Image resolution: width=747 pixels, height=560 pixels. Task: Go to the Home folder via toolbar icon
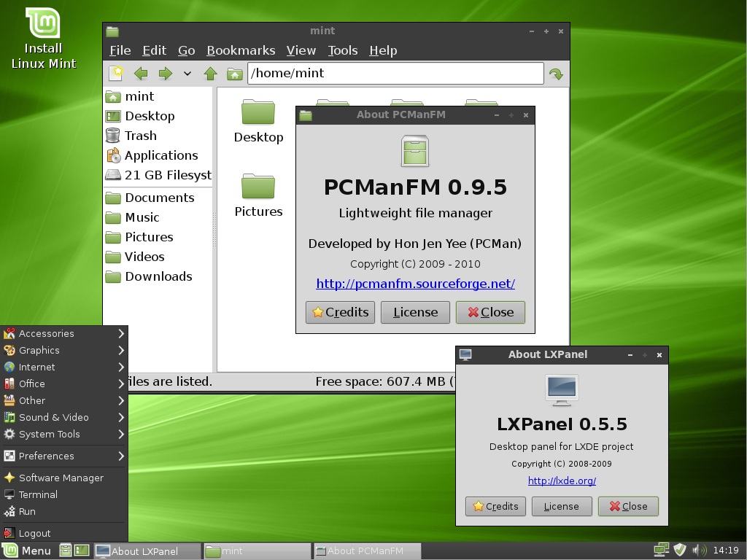pyautogui.click(x=234, y=73)
